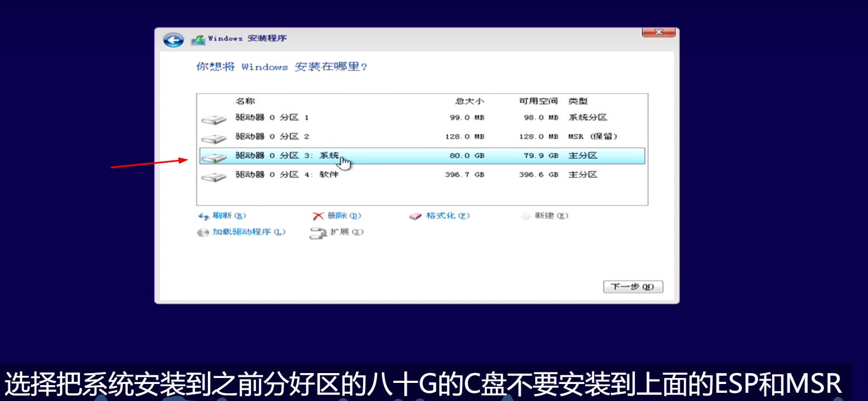Click the refresh arrows icon

tap(203, 216)
